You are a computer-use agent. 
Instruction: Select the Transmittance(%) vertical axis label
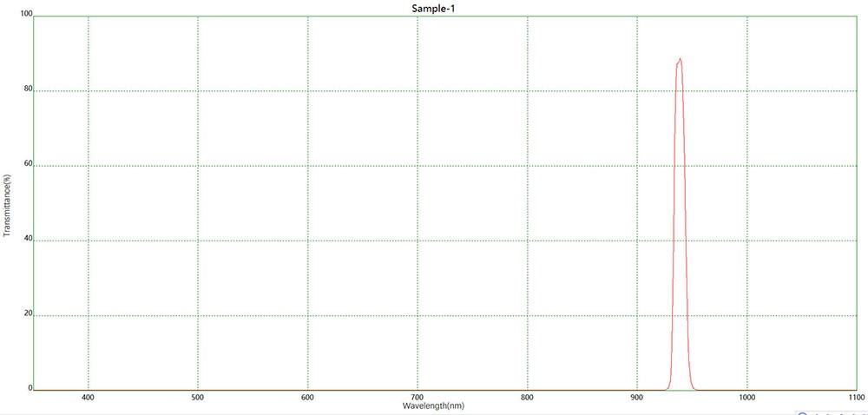point(7,204)
